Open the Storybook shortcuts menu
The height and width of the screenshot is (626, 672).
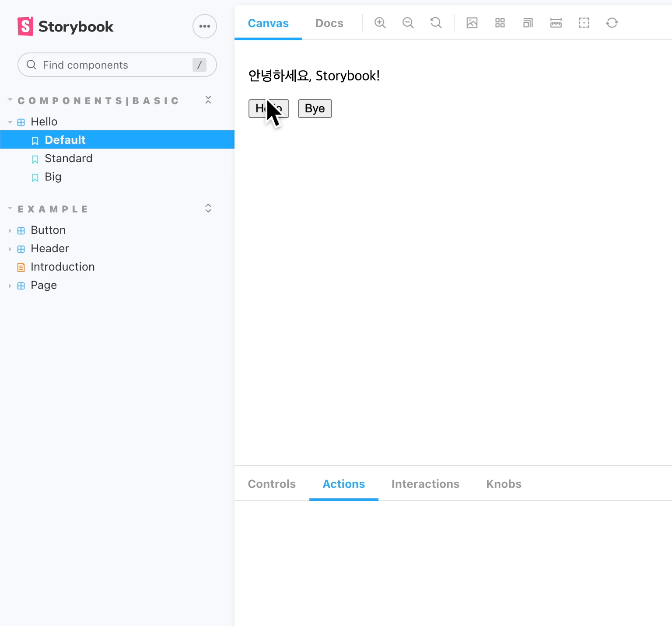tap(204, 26)
